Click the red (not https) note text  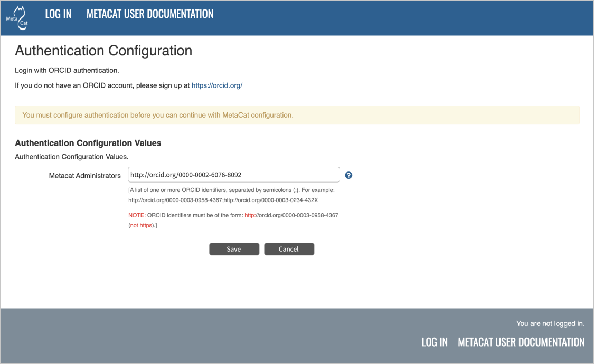click(x=142, y=225)
